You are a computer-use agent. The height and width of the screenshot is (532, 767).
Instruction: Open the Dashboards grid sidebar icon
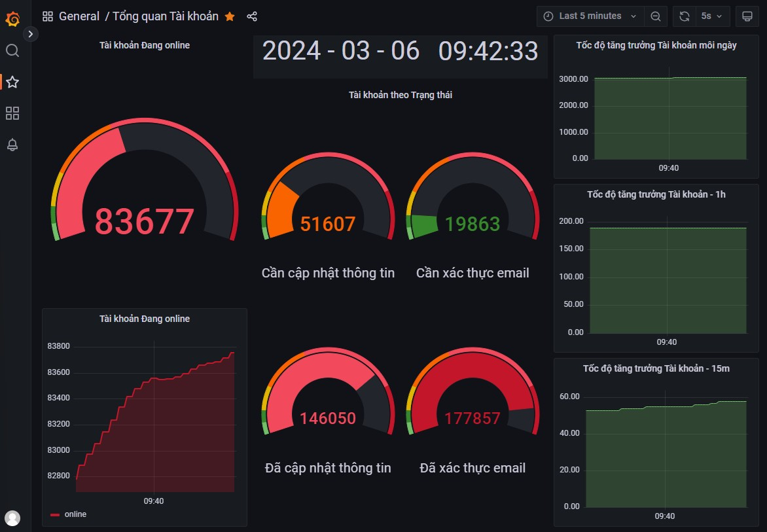12,114
